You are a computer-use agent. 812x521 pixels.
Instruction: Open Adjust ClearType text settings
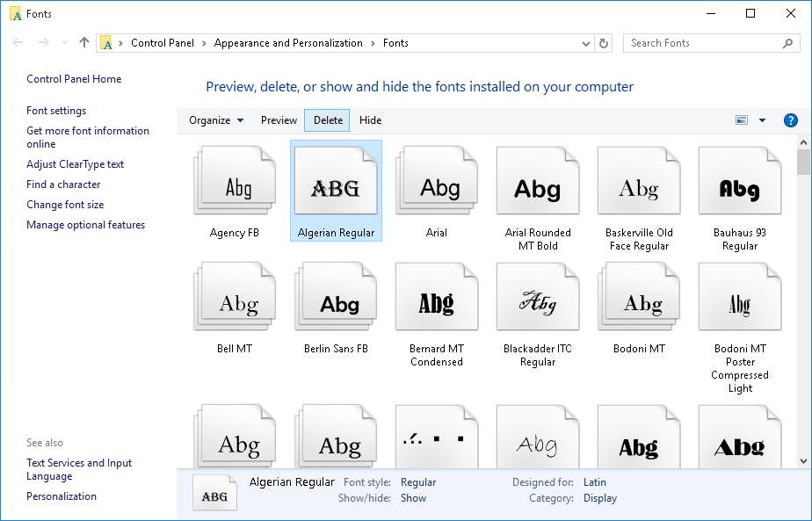coord(77,163)
